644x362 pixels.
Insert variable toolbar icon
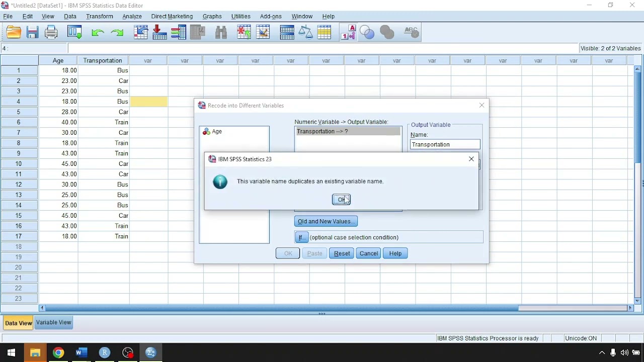coord(263,33)
